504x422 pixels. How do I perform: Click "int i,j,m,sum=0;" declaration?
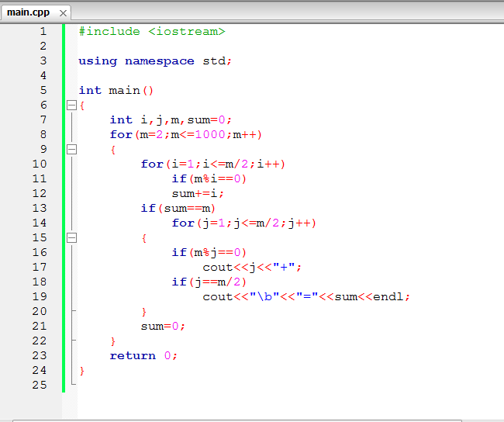click(171, 120)
